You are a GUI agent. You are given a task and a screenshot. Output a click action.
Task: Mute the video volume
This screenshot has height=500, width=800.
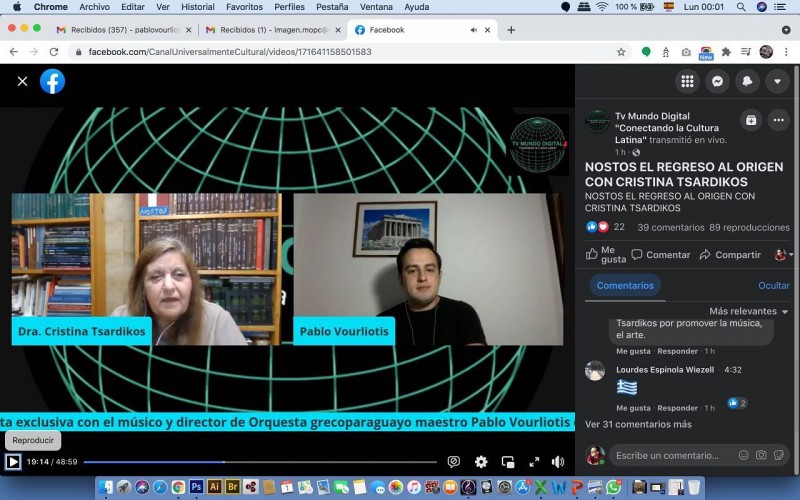[558, 462]
